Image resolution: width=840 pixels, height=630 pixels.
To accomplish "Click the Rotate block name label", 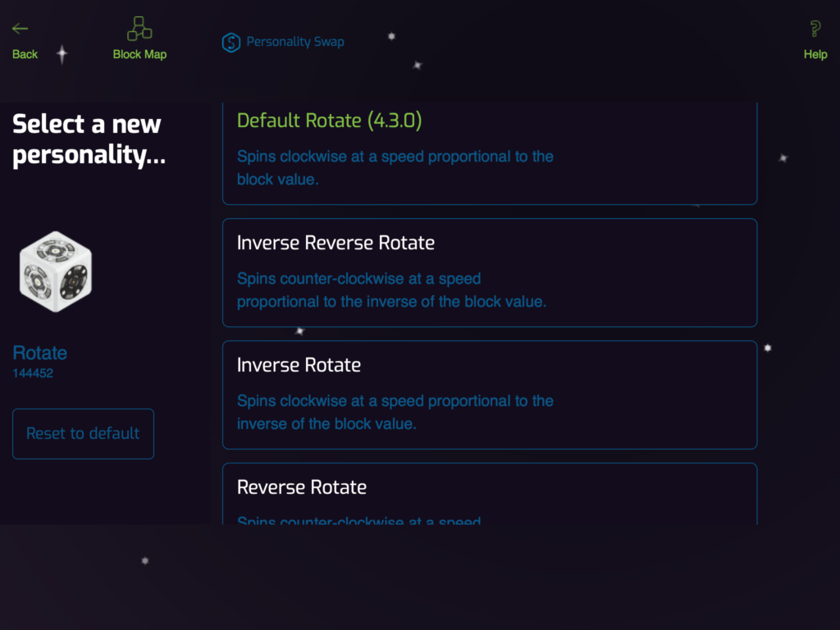I will pos(39,353).
